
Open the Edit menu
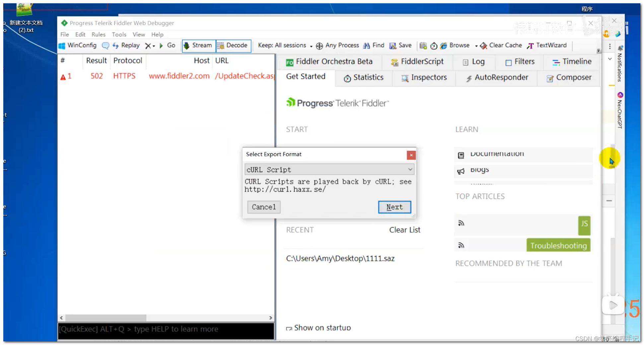point(80,34)
